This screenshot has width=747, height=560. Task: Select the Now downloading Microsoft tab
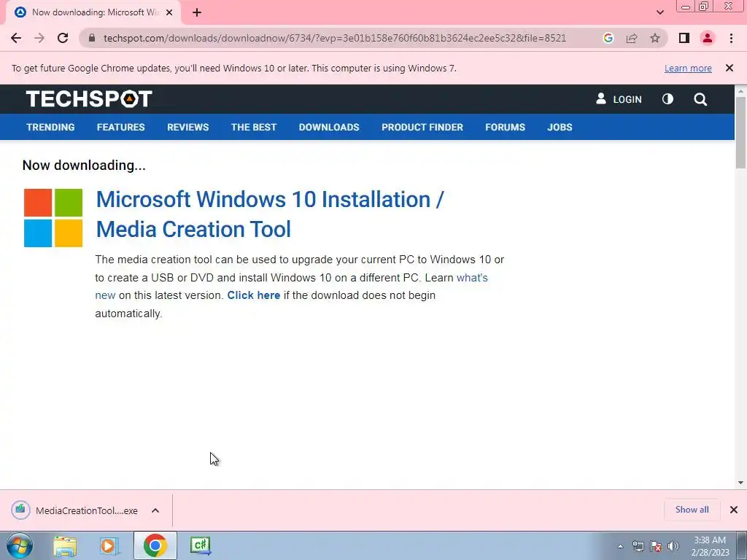[x=93, y=12]
